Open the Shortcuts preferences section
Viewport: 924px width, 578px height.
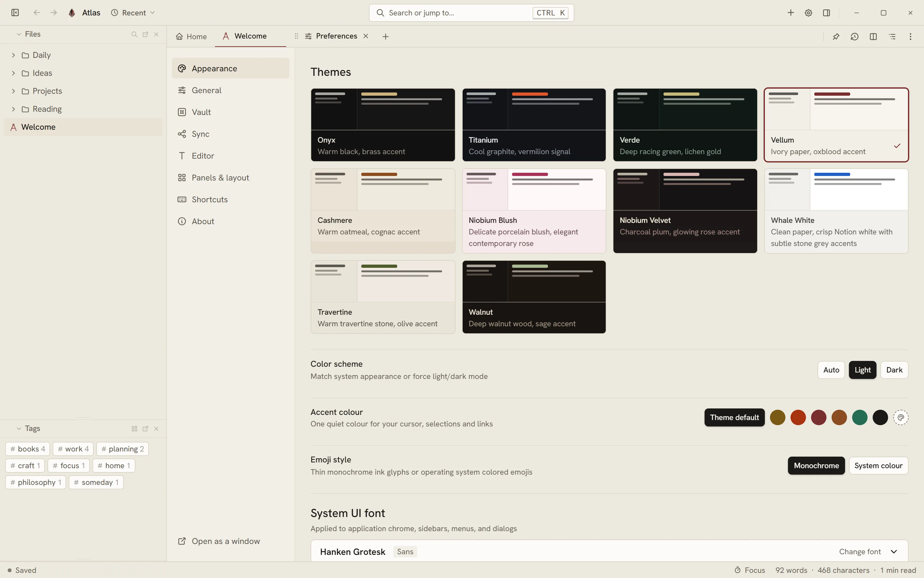(230, 199)
